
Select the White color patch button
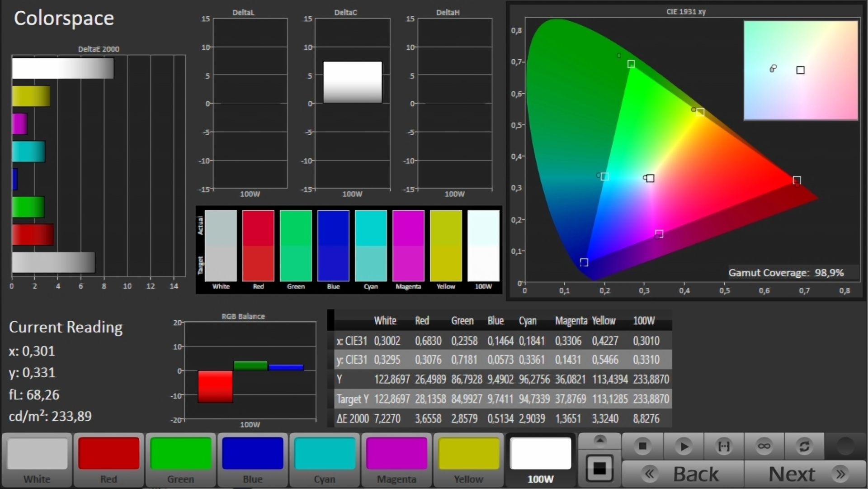[x=37, y=460]
